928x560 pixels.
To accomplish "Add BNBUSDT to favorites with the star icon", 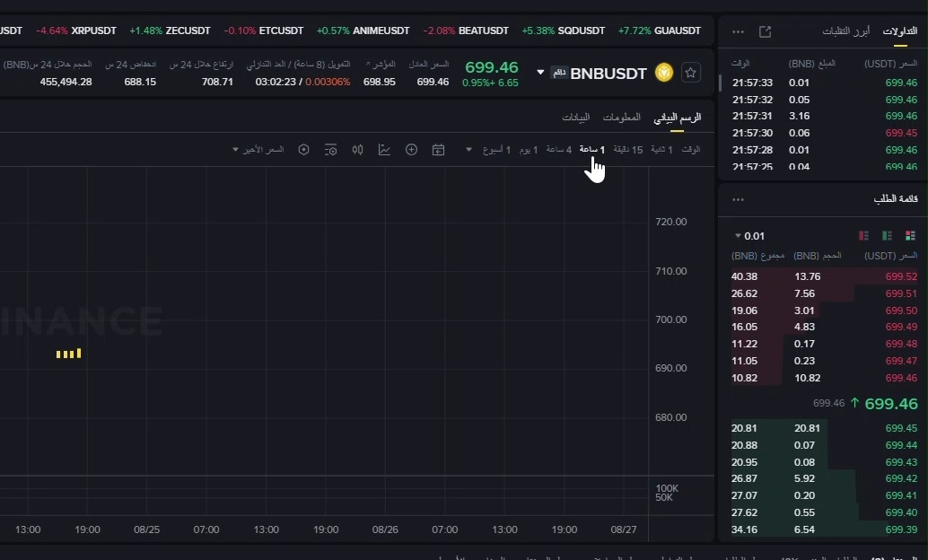I will coord(691,73).
